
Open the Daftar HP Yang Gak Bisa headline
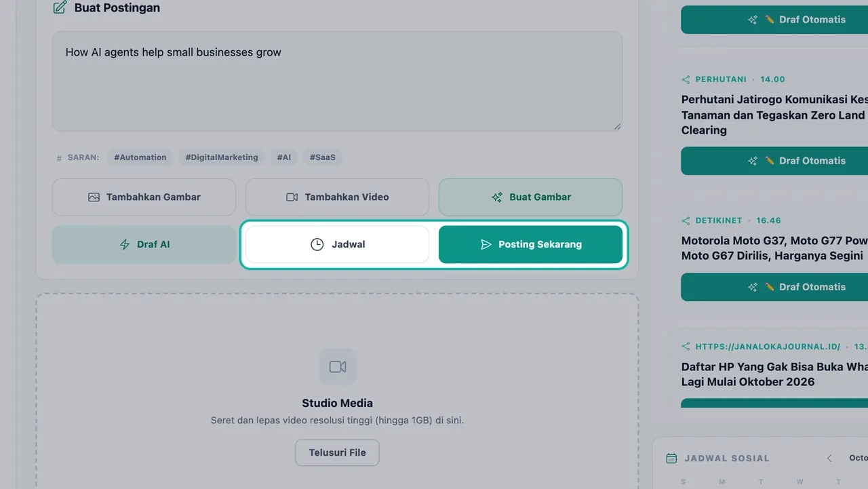point(774,374)
